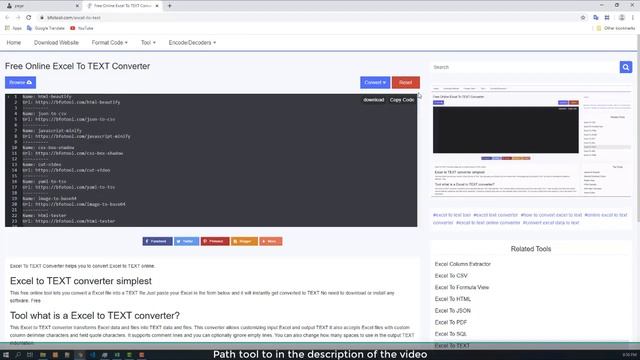The image size is (640, 360).
Task: Open the Apps bookmarks shortcut
Action: tap(13, 28)
